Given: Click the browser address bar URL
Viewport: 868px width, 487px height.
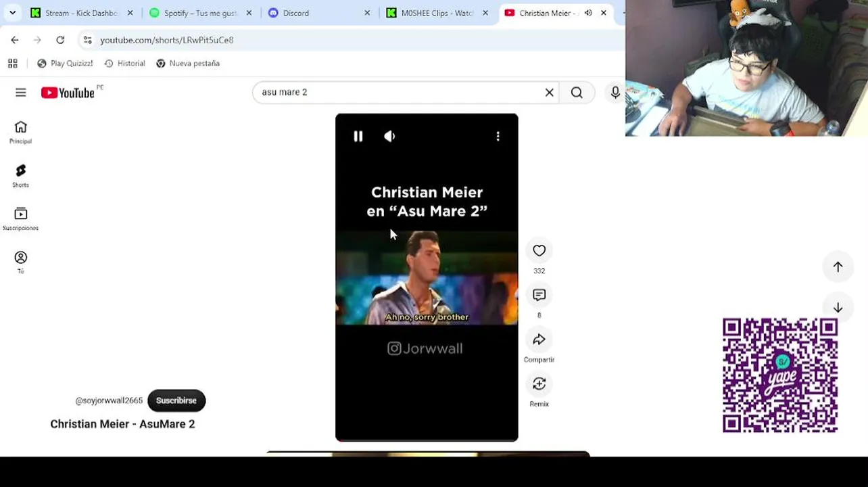Looking at the screenshot, I should (167, 40).
